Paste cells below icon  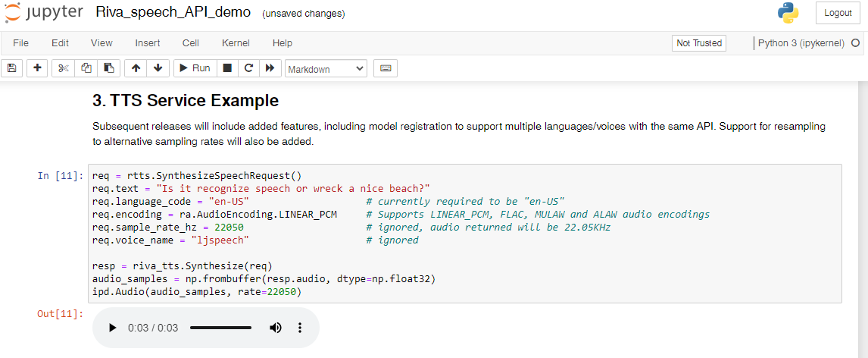tap(109, 68)
